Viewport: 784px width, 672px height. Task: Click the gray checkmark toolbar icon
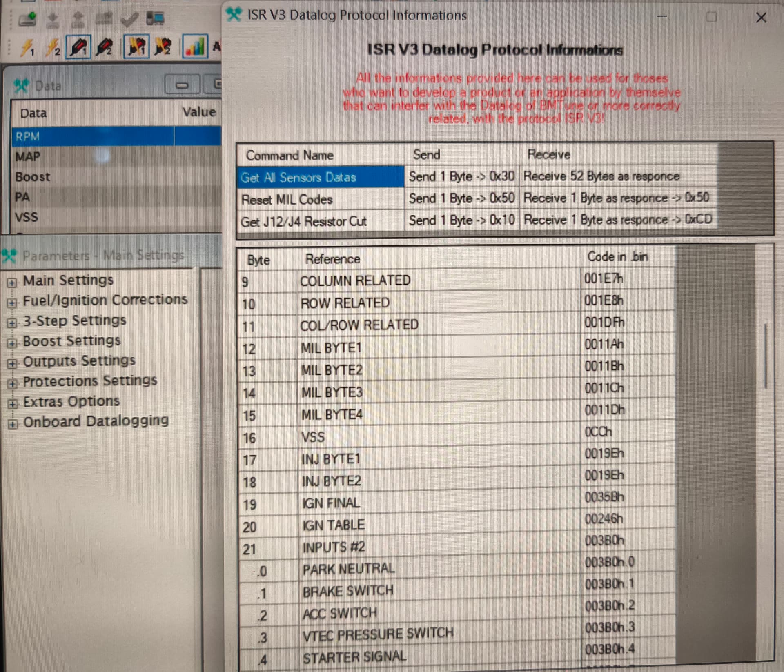pyautogui.click(x=129, y=19)
